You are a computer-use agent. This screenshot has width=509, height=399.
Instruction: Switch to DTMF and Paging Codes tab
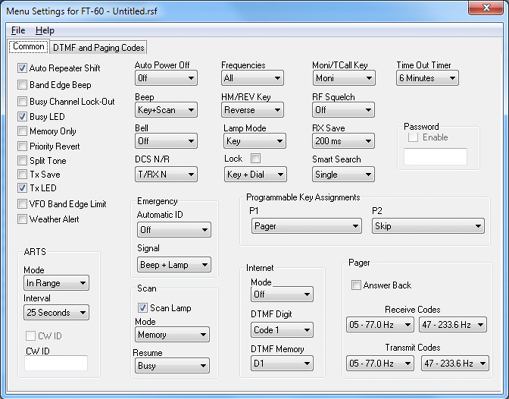coord(98,48)
